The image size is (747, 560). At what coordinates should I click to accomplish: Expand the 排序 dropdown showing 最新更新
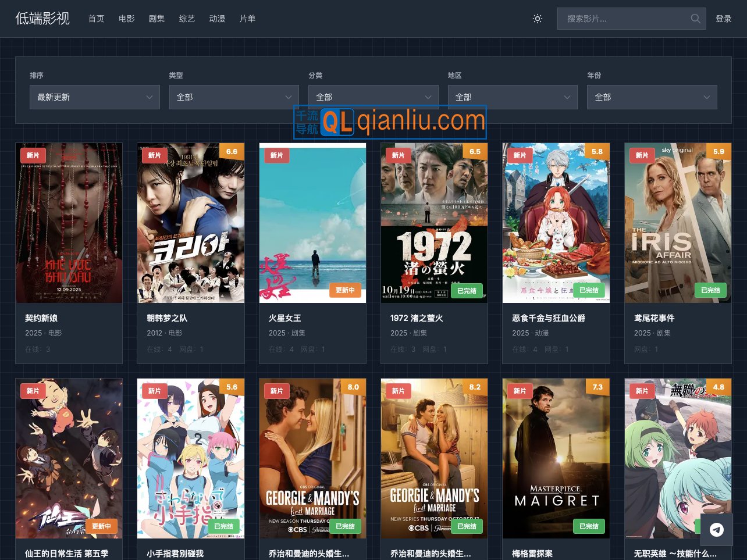(x=94, y=97)
